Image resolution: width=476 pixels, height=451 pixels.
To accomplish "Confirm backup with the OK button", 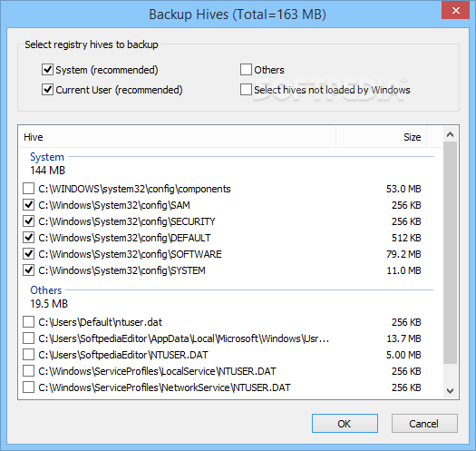I will coord(345,424).
